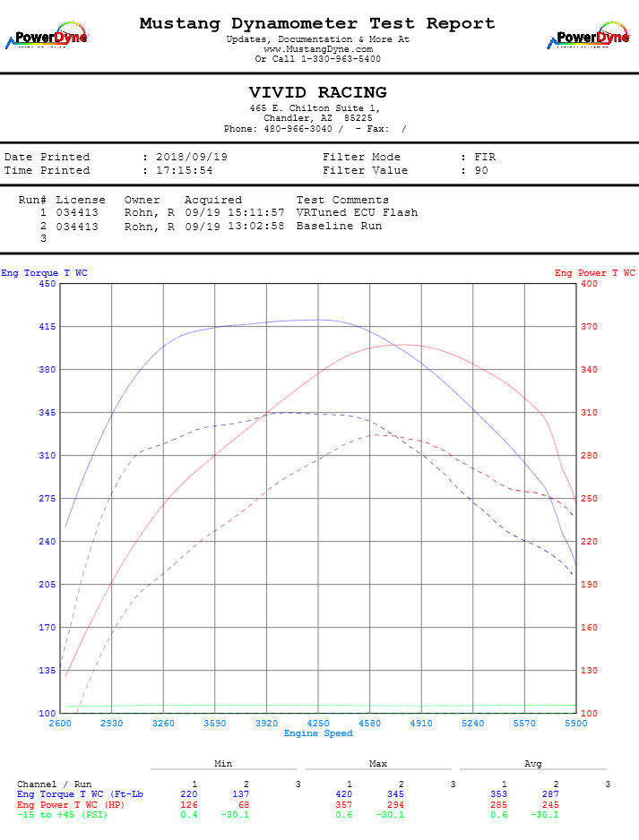Click the 450 torque axis label
The image size is (639, 840).
pyautogui.click(x=47, y=283)
